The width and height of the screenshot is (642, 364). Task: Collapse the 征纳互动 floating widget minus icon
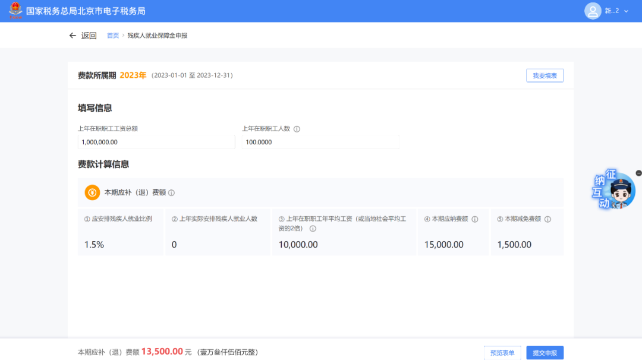[638, 173]
